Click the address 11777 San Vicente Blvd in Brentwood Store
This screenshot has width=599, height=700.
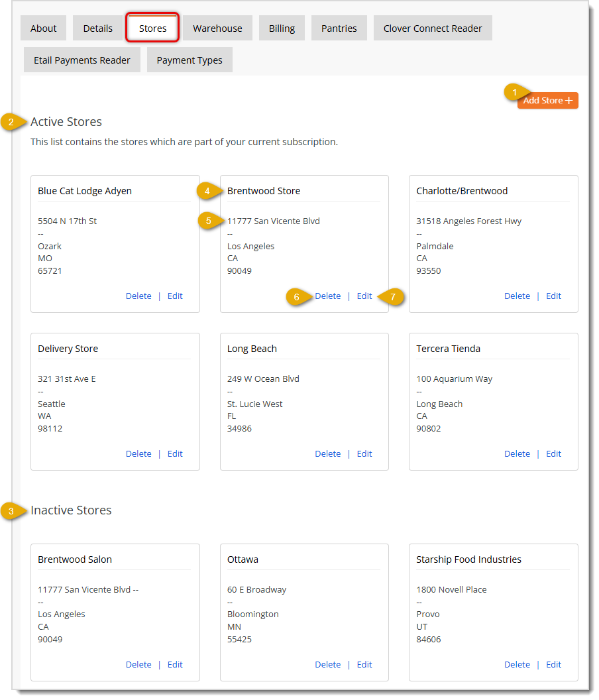click(x=273, y=221)
